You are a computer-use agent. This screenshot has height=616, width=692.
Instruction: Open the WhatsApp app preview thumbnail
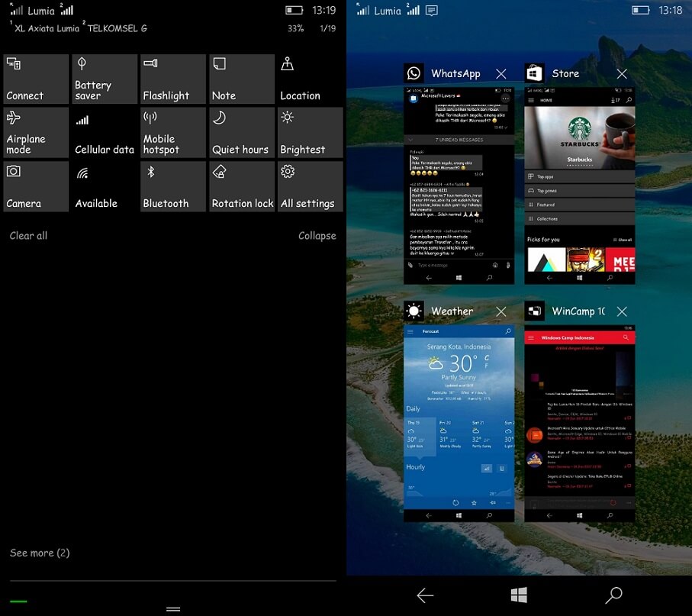[459, 185]
